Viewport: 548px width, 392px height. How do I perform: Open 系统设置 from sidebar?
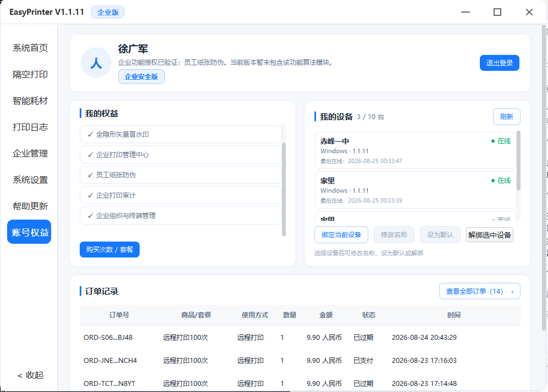[x=30, y=180]
